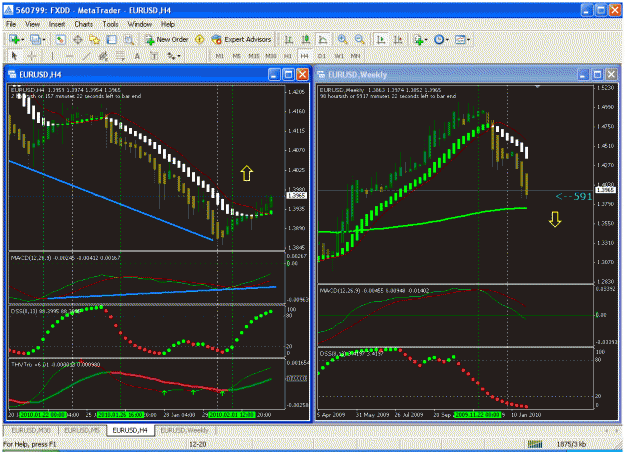The height and width of the screenshot is (452, 625).
Task: Switch timeframe to H1
Action: coord(288,56)
